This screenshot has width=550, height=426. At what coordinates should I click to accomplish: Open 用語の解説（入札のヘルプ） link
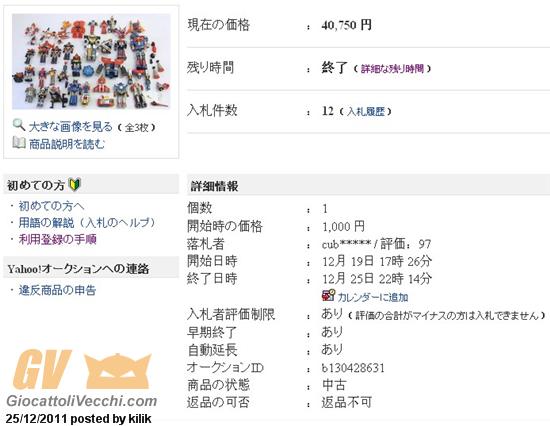[87, 223]
